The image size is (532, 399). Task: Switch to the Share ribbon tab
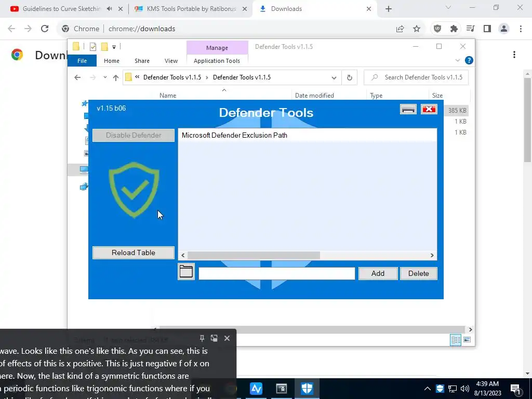click(x=142, y=61)
